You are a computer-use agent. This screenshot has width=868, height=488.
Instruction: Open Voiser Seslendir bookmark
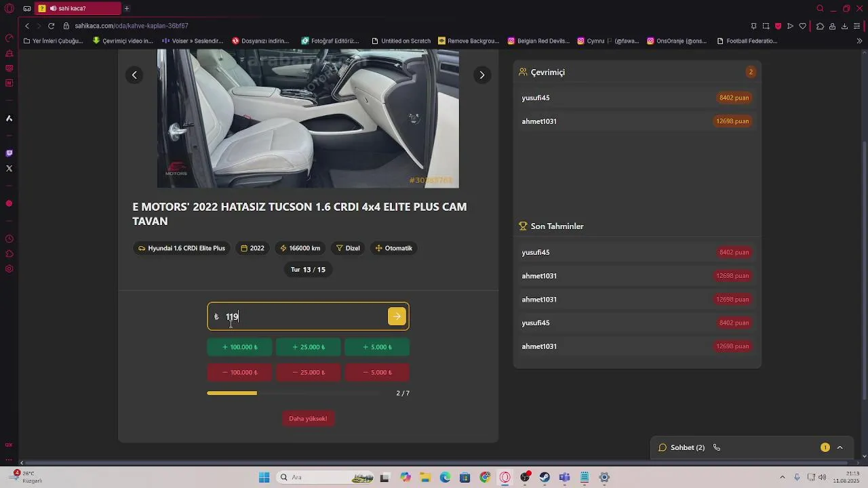click(193, 41)
